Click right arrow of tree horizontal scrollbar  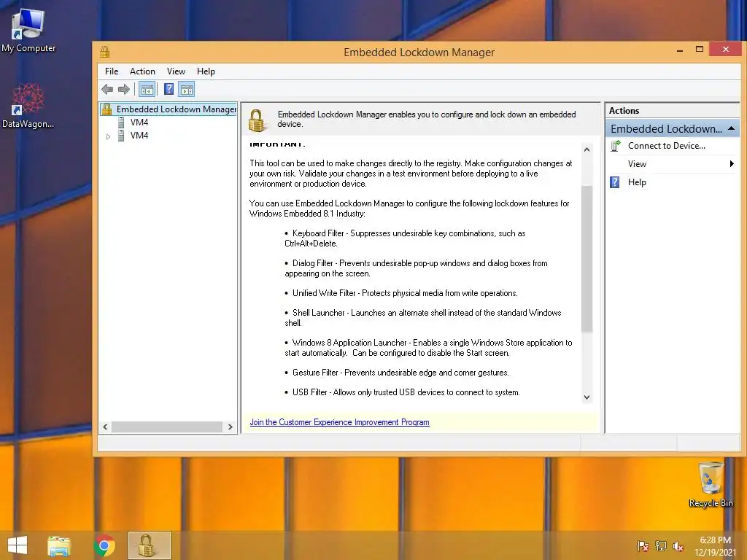coord(230,427)
